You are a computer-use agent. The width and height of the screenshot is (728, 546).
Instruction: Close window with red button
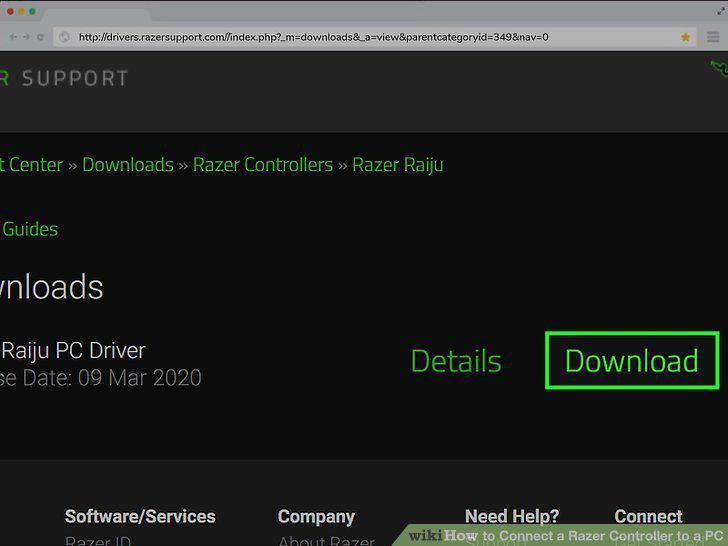click(10, 11)
